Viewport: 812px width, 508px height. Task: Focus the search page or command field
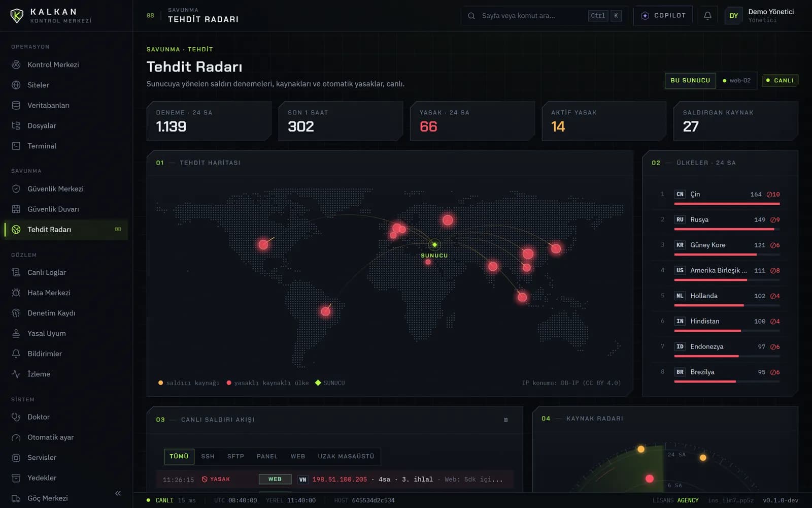(x=544, y=16)
